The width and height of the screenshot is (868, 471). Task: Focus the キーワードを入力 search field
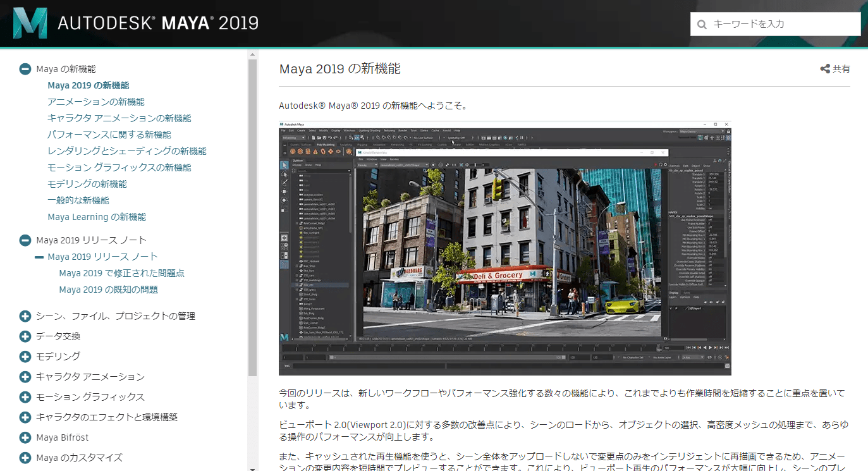tap(776, 24)
